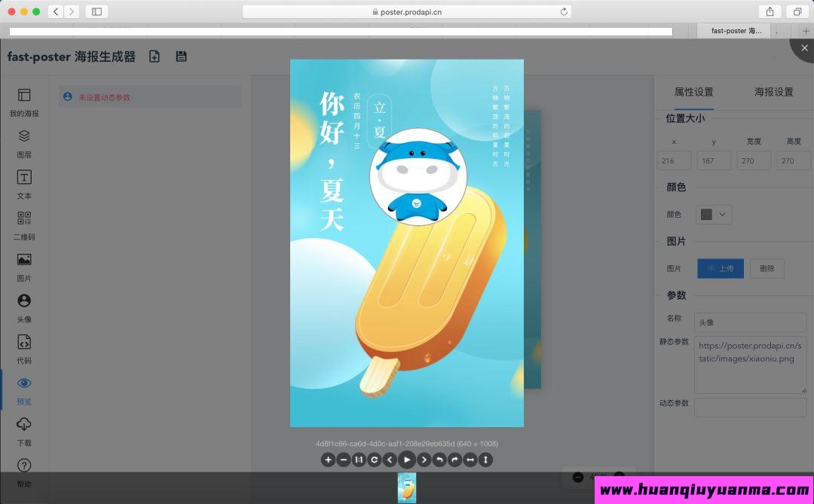This screenshot has width=814, height=504.
Task: Add a 图片 image element
Action: point(24,267)
